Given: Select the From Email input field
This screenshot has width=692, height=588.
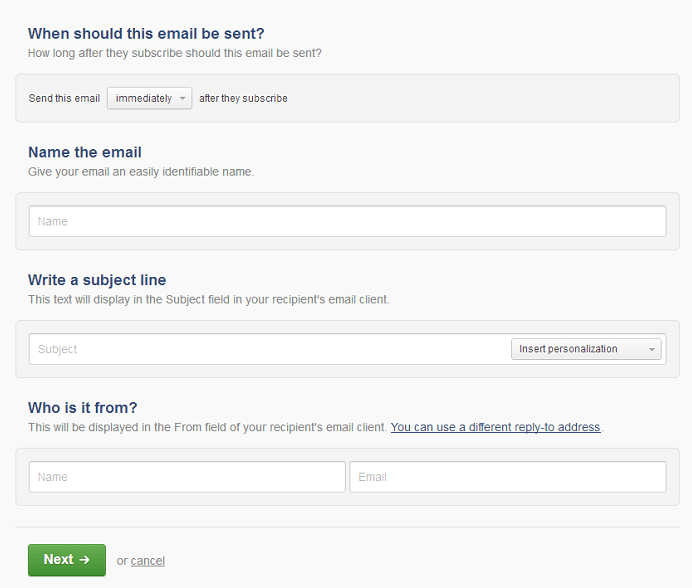Looking at the screenshot, I should [x=508, y=477].
